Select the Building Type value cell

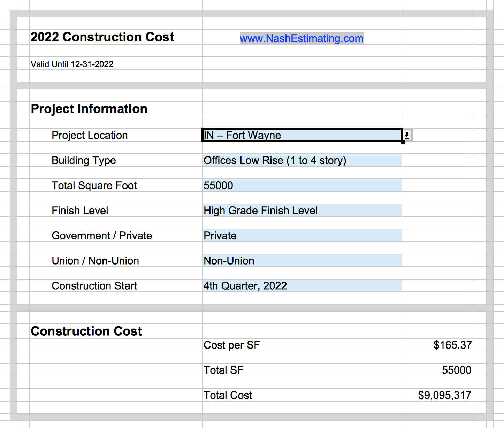click(x=302, y=160)
